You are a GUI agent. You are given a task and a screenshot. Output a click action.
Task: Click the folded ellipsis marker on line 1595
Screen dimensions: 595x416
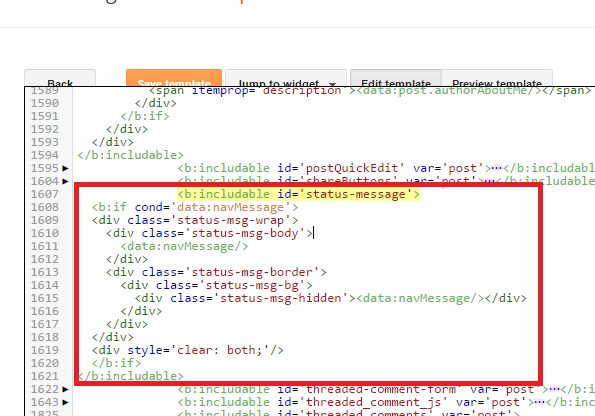pyautogui.click(x=497, y=168)
